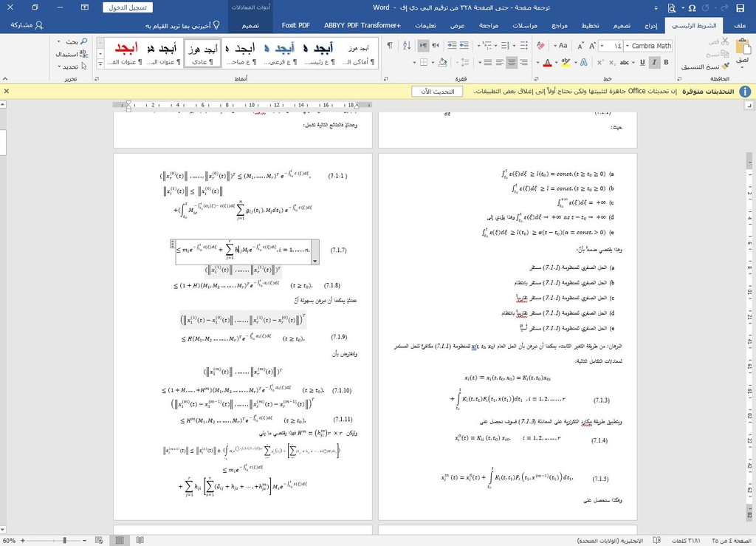756x546 pixels.
Task: Click the Sort A-Z icon
Action: pyautogui.click(x=407, y=46)
